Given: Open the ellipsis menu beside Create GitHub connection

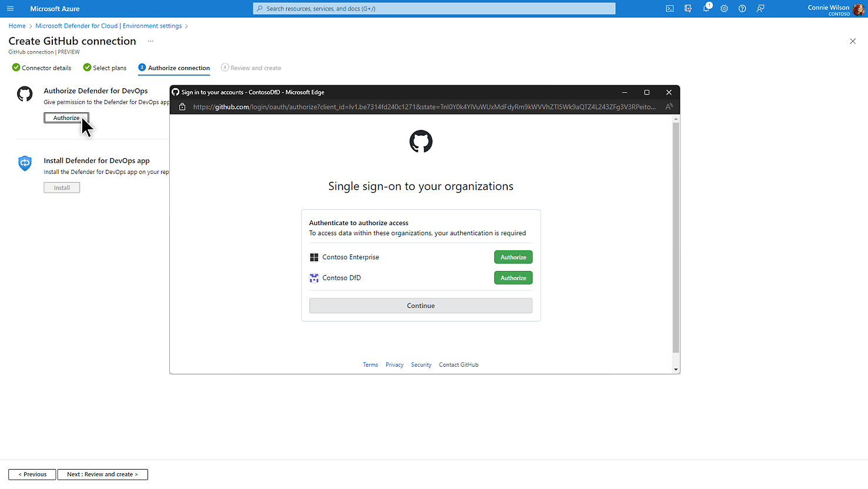Looking at the screenshot, I should point(150,41).
